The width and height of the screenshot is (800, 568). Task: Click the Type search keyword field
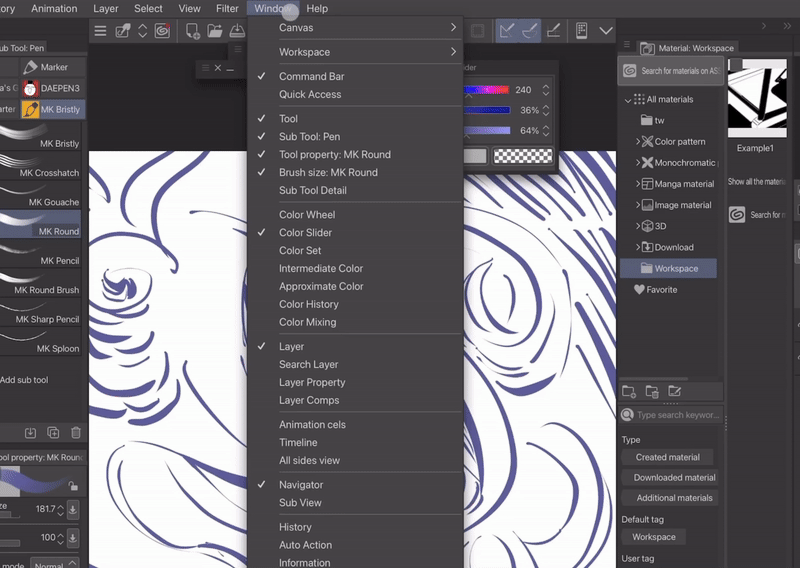pos(671,415)
